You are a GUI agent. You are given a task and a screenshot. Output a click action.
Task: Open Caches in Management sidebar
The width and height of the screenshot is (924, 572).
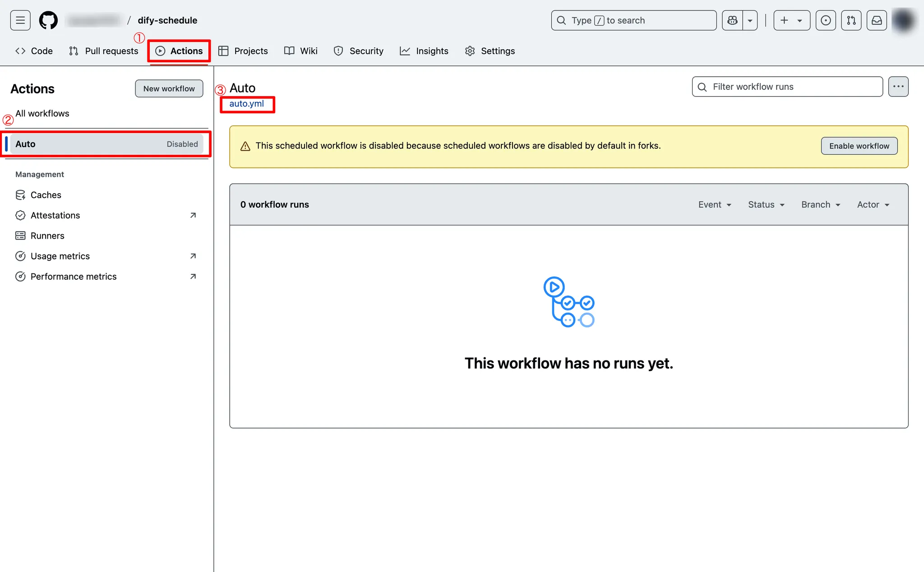click(x=46, y=195)
